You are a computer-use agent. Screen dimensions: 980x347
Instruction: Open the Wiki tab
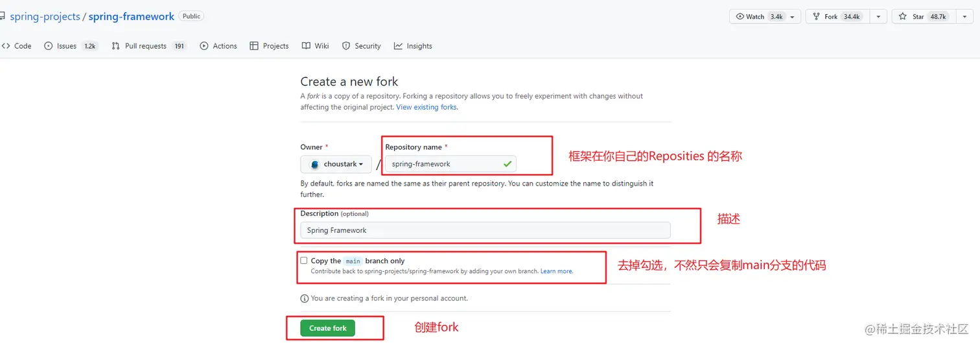(315, 46)
